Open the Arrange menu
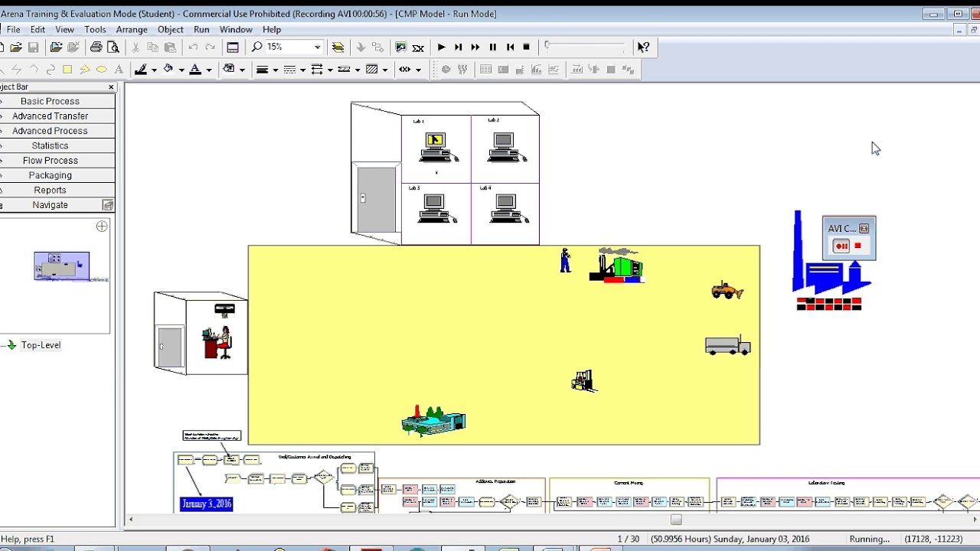Viewport: 980px width, 551px height. pyautogui.click(x=132, y=30)
